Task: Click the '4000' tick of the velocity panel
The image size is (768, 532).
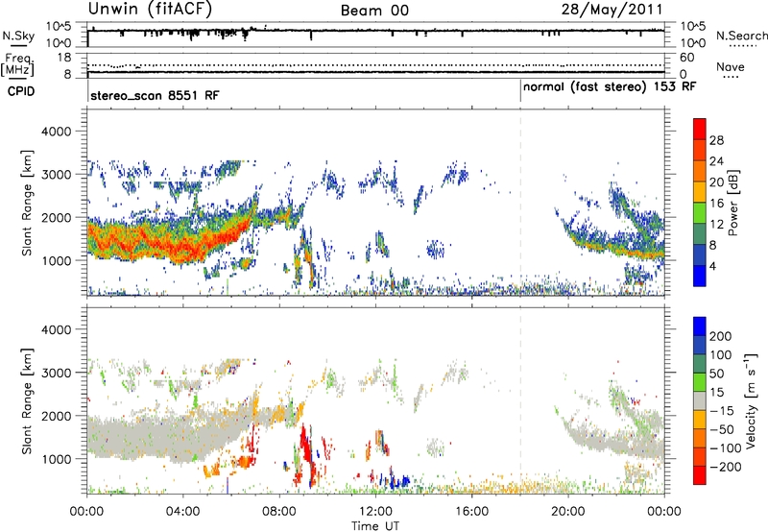Action: (56, 329)
